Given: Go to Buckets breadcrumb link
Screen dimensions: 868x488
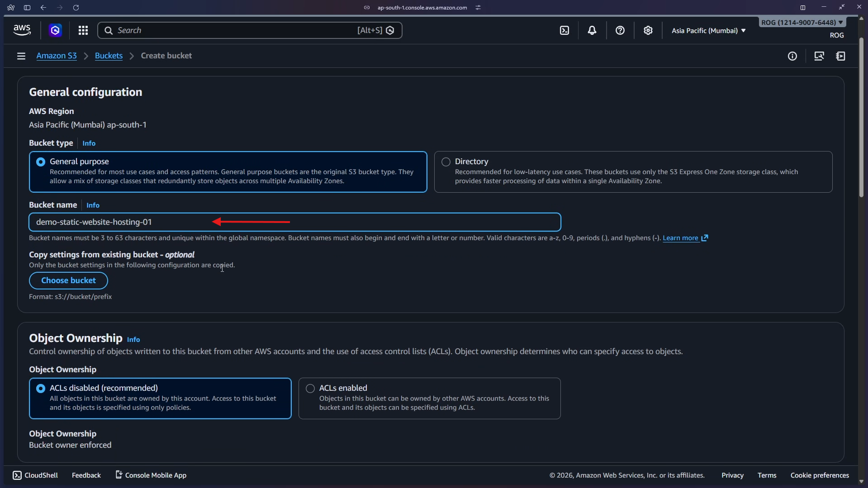Looking at the screenshot, I should point(109,56).
